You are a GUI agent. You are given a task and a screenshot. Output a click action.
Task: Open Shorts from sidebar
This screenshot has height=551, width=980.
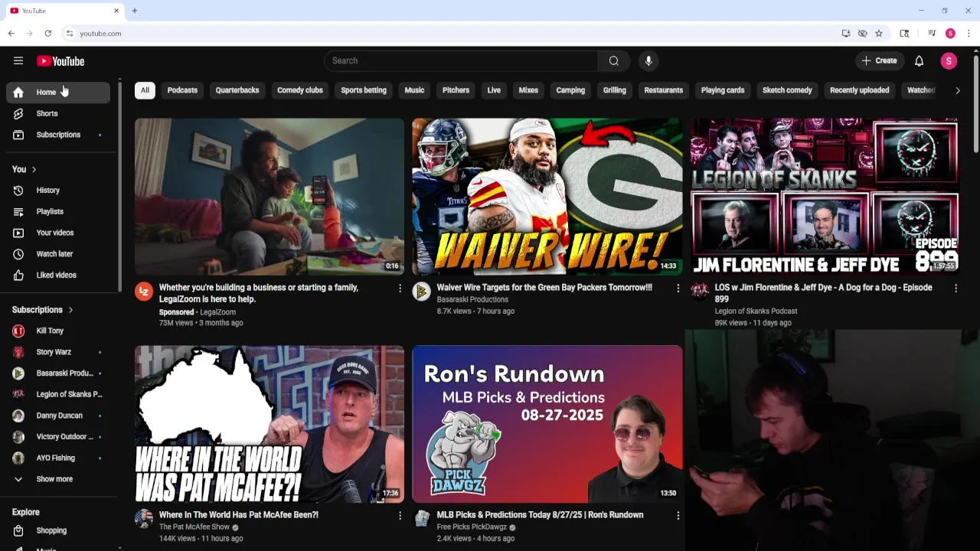58,113
